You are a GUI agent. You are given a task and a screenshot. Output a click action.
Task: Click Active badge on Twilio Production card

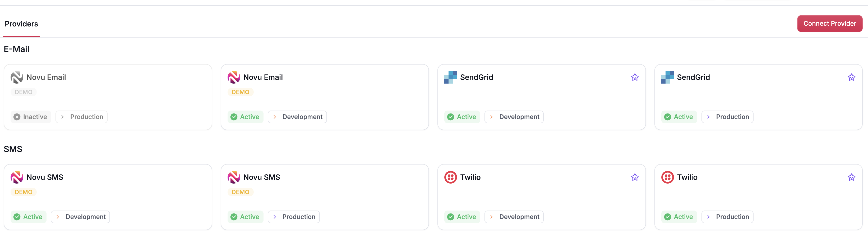coord(679,217)
